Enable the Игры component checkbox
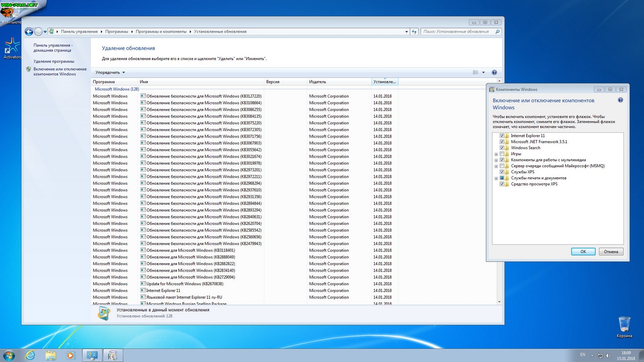The image size is (644, 362). pyautogui.click(x=502, y=154)
